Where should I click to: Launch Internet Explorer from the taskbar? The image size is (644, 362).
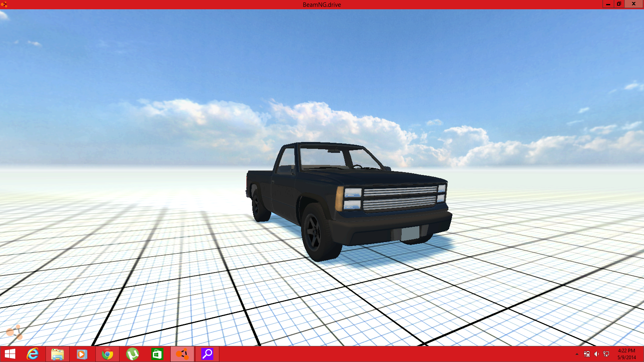click(33, 354)
